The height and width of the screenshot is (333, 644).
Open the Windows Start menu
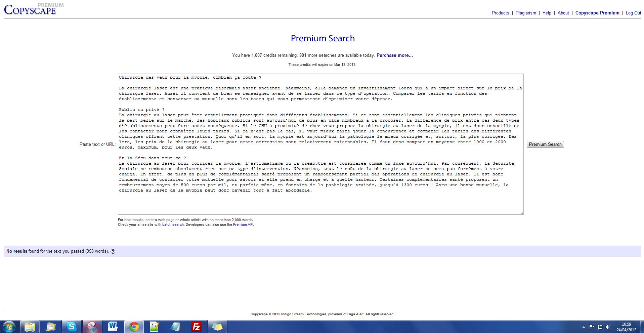click(x=9, y=326)
